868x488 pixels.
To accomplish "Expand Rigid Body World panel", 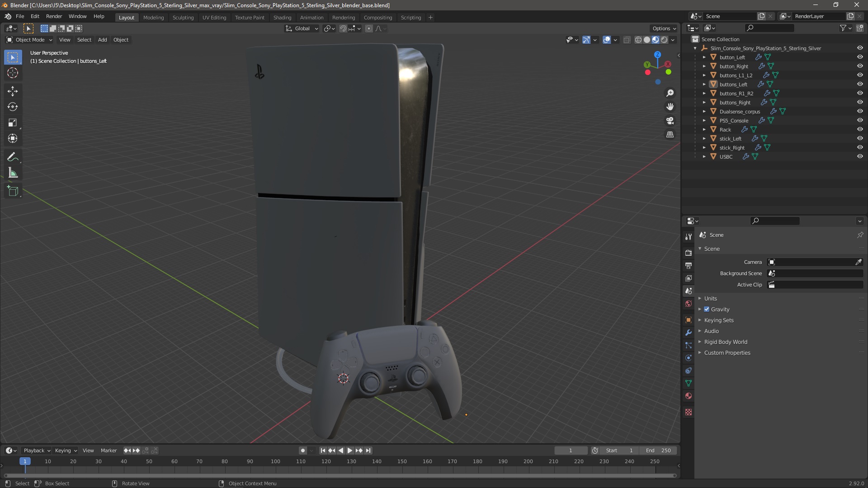I will [726, 342].
